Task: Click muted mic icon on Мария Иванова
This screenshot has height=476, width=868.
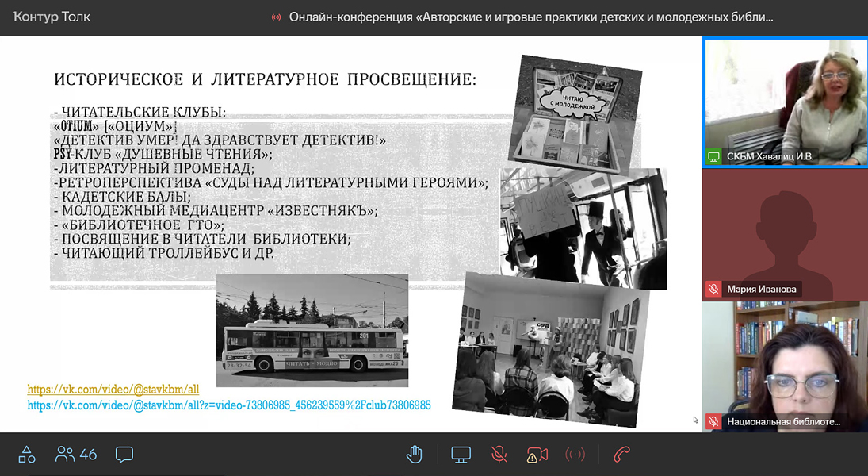Action: click(x=713, y=290)
